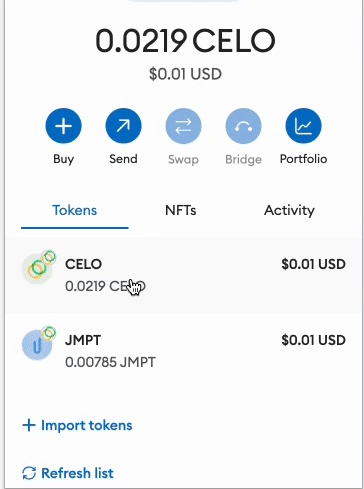Click the Swap arrows icon
Screen dimensions: 364x489
[183, 126]
